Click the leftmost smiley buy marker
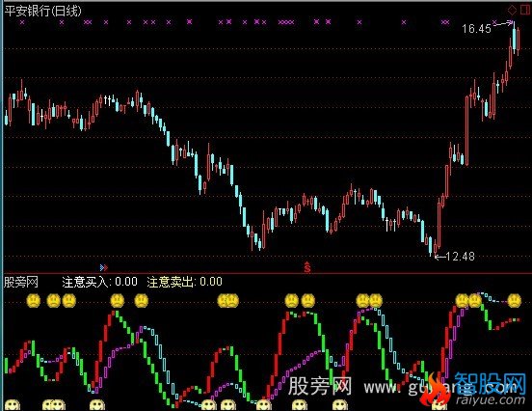Viewport: 532px width, 411px height. [13, 405]
